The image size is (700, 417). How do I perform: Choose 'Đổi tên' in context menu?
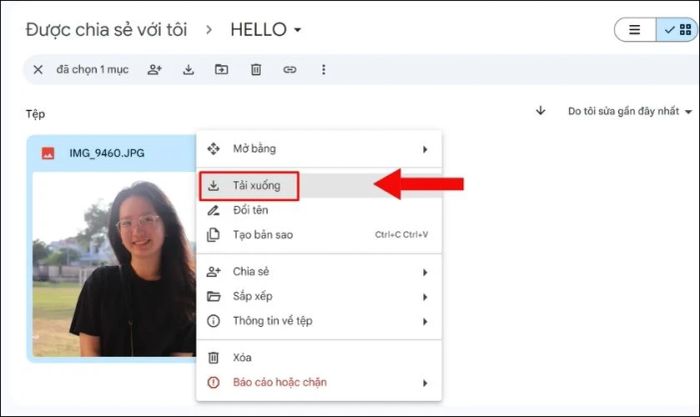pos(319,210)
